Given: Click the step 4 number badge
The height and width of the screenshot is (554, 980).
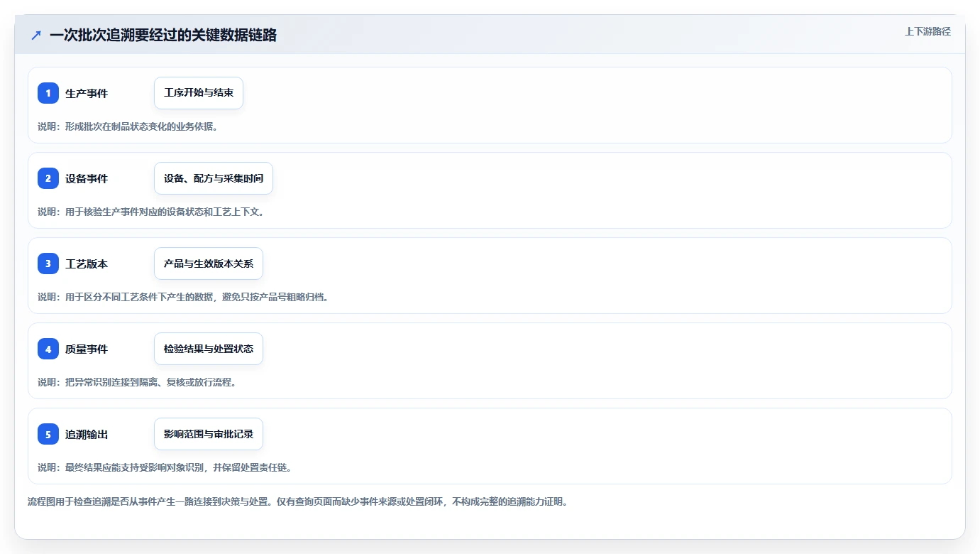Looking at the screenshot, I should click(48, 349).
